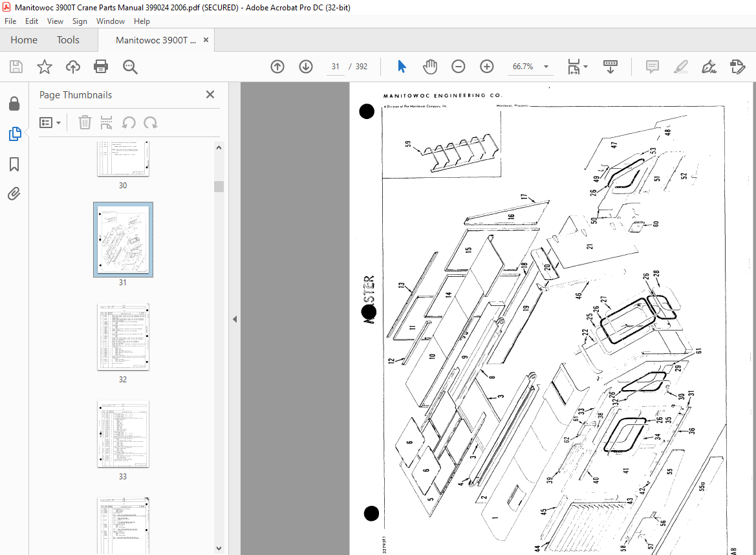Add a sticky note comment
The width and height of the screenshot is (756, 555).
(x=652, y=67)
